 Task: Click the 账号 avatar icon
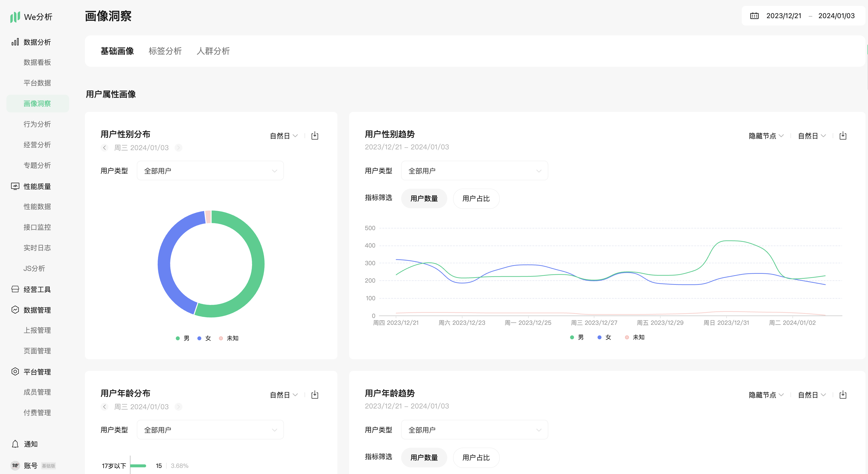coord(15,465)
